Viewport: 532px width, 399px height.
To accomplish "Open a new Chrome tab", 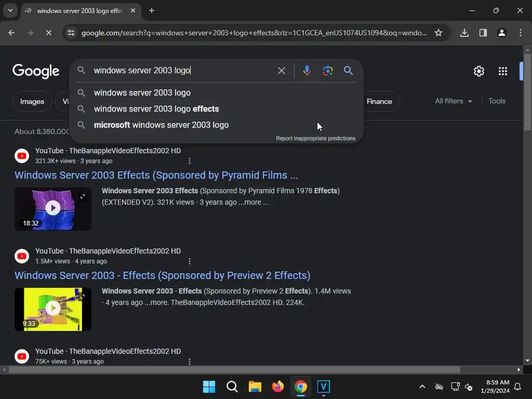I will click(151, 10).
